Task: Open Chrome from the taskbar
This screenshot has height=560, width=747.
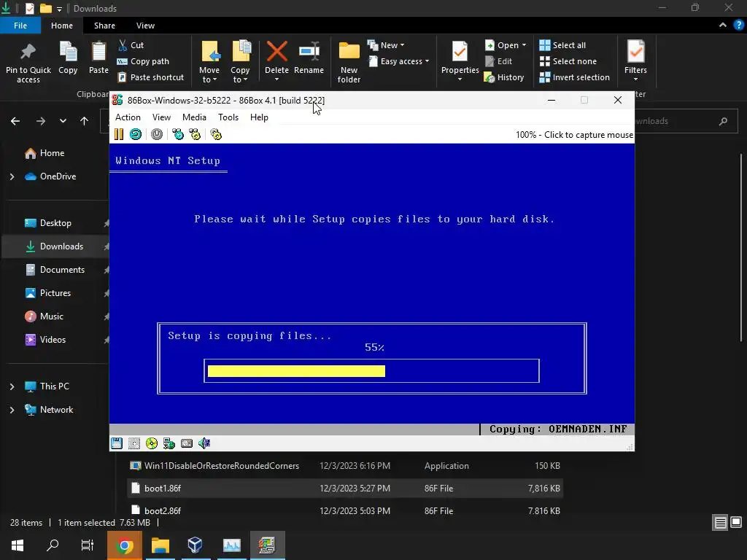Action: point(124,545)
